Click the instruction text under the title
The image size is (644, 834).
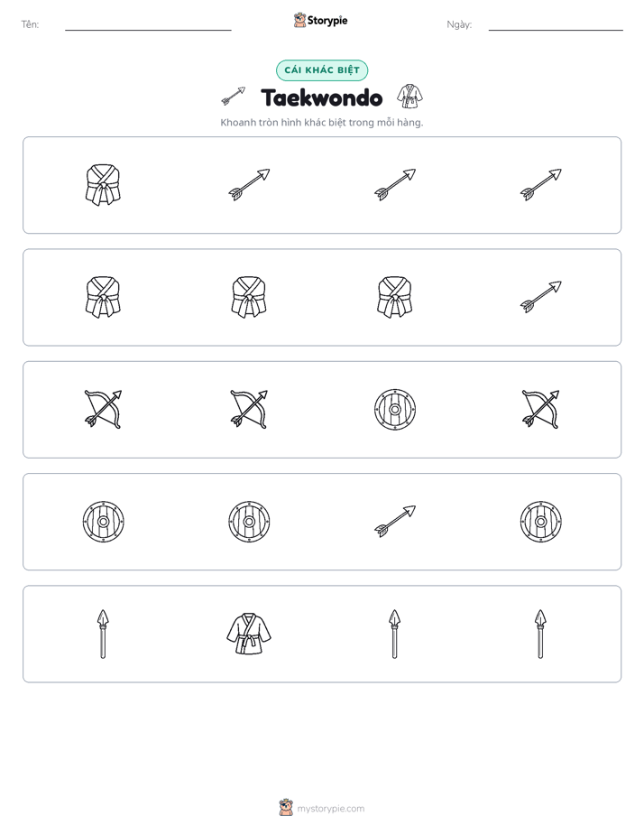click(x=321, y=123)
